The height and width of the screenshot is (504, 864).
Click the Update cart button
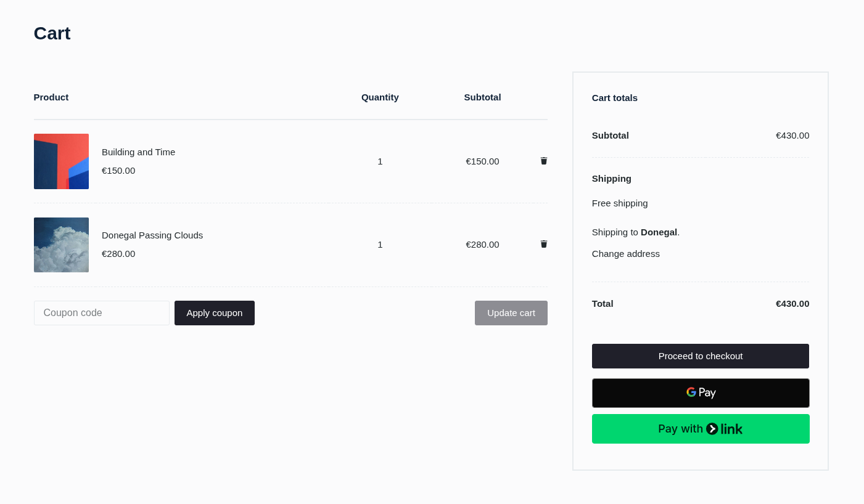pyautogui.click(x=511, y=313)
